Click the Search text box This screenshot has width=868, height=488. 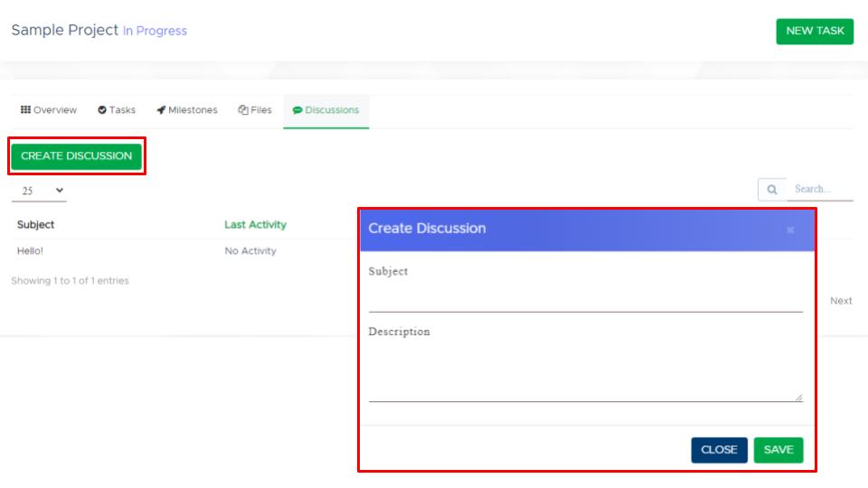[x=819, y=190]
